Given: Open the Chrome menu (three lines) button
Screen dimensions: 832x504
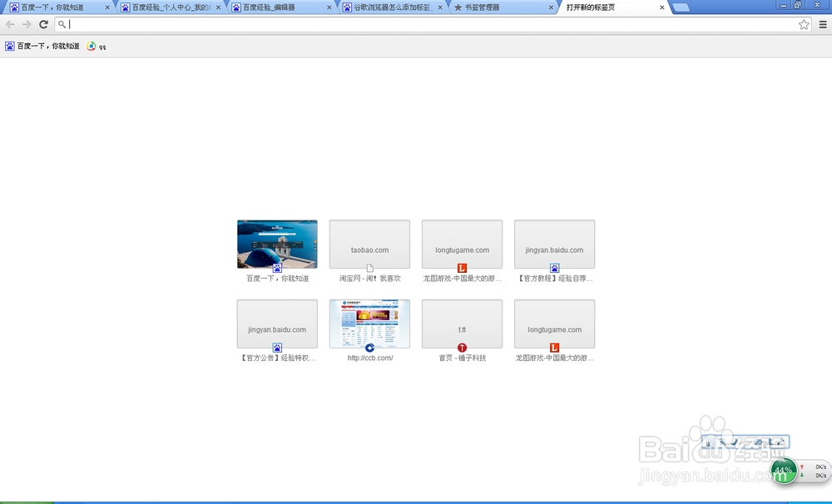Looking at the screenshot, I should [x=823, y=24].
